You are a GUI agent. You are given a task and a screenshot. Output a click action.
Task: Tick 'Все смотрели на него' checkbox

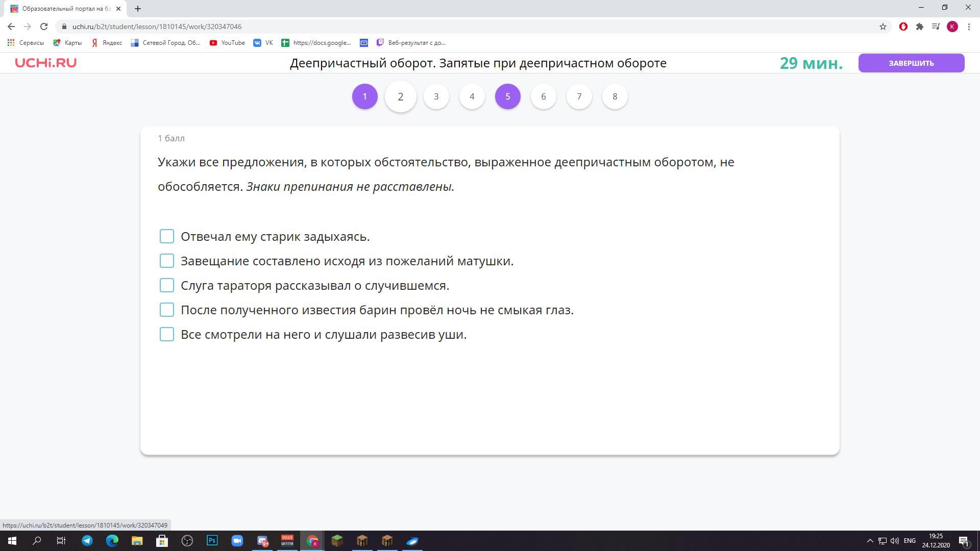click(x=167, y=334)
